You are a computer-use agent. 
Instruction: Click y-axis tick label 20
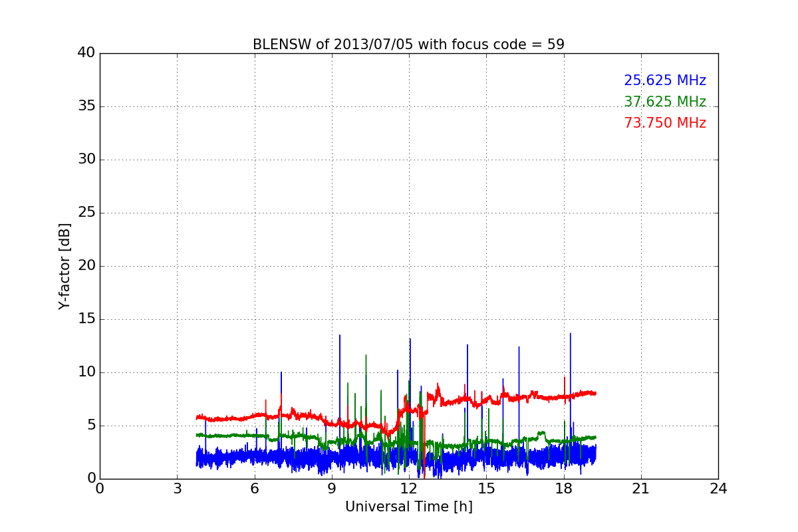[x=86, y=266]
